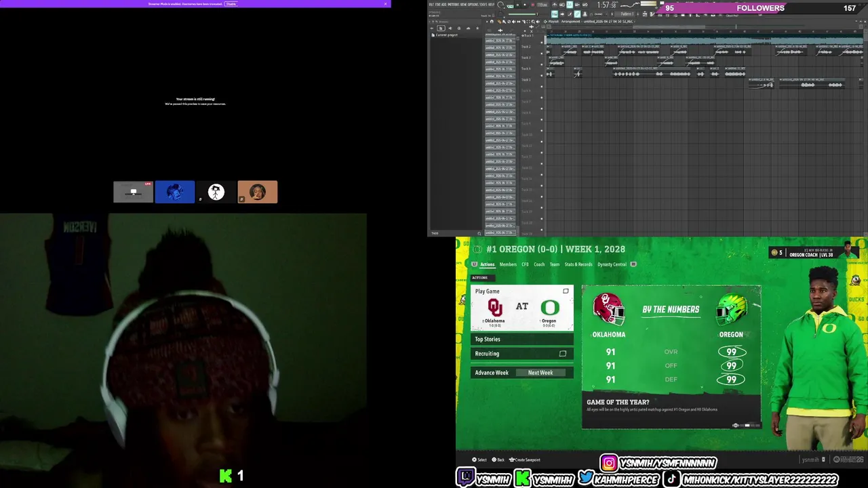Screen dimensions: 868x488
Task: Toggle the magnet snap icon in Playlist toolbar
Action: (x=492, y=22)
